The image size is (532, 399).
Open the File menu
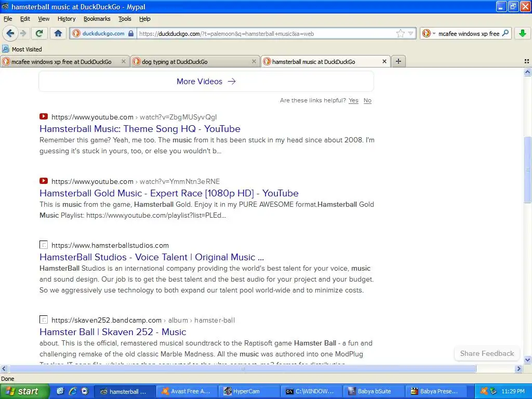[8, 19]
